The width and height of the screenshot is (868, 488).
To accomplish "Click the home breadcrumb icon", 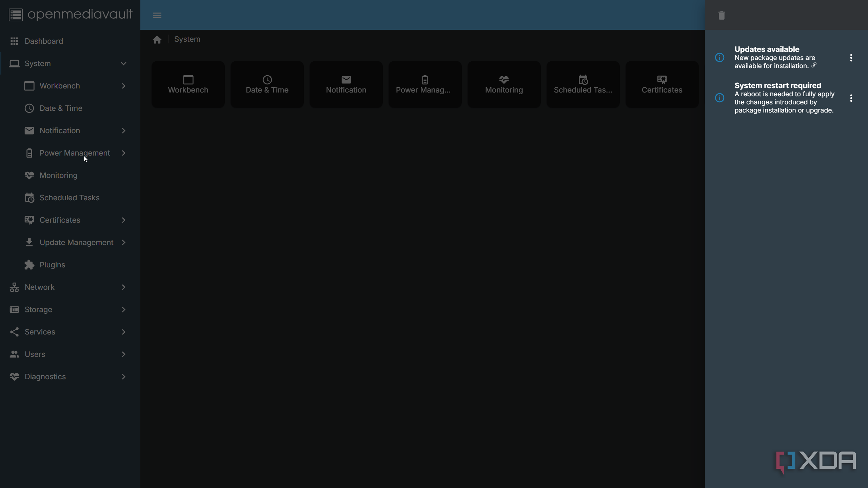I will click(x=157, y=40).
